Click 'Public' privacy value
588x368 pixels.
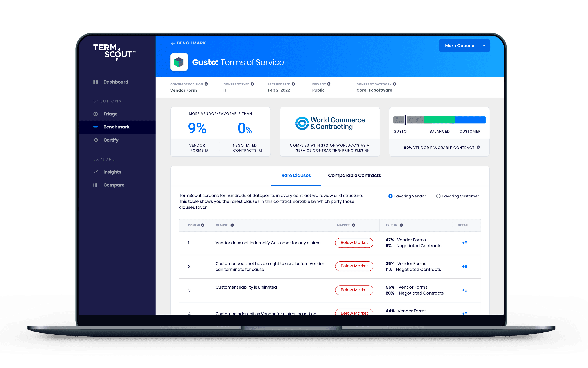318,90
